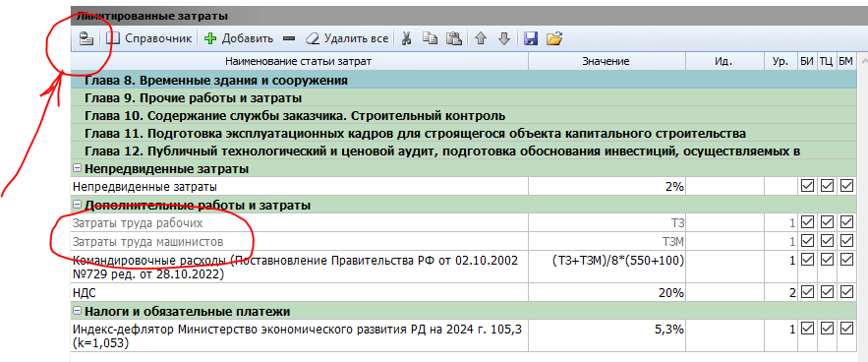This screenshot has width=868, height=362.
Task: Toggle БИ checkbox for Непредвиденные затраты row
Action: (807, 187)
